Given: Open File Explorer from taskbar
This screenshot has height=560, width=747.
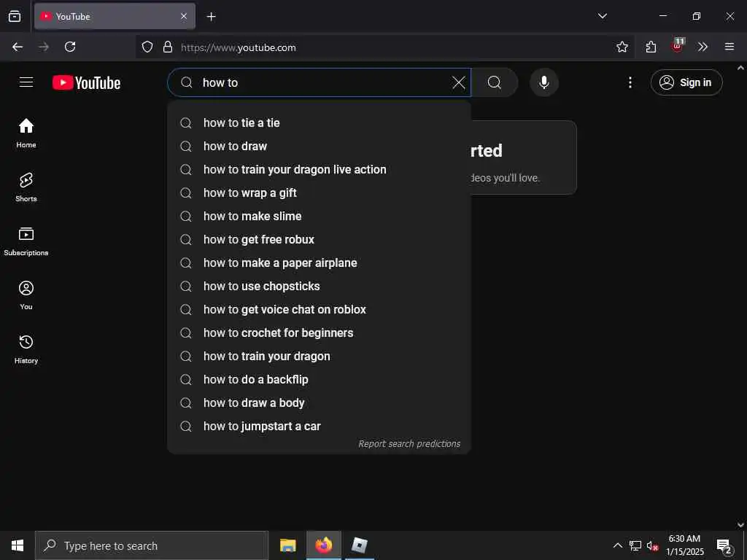Looking at the screenshot, I should 287,545.
